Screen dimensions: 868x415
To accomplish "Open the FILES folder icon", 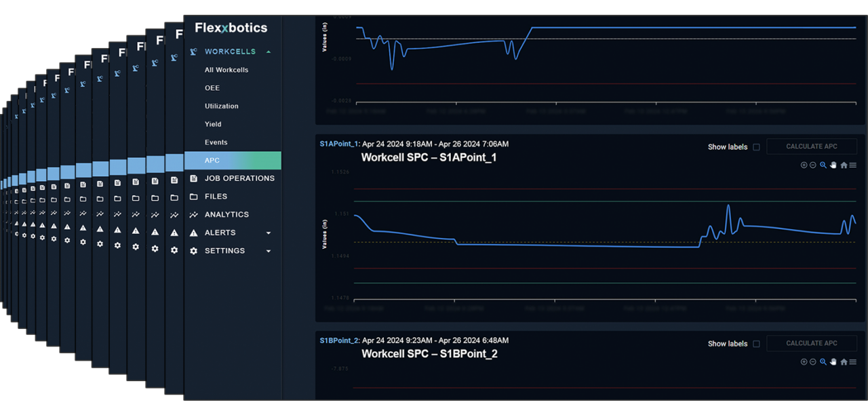I will 193,196.
